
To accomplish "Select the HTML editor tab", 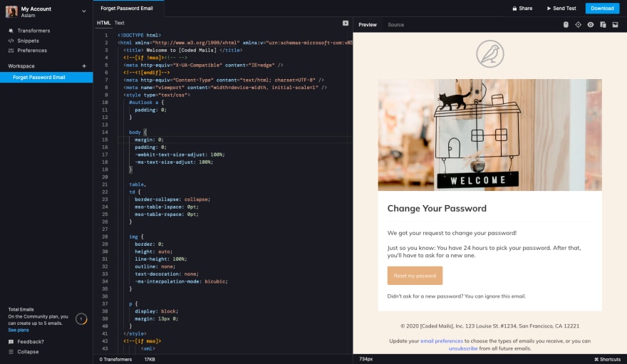I will coord(103,24).
